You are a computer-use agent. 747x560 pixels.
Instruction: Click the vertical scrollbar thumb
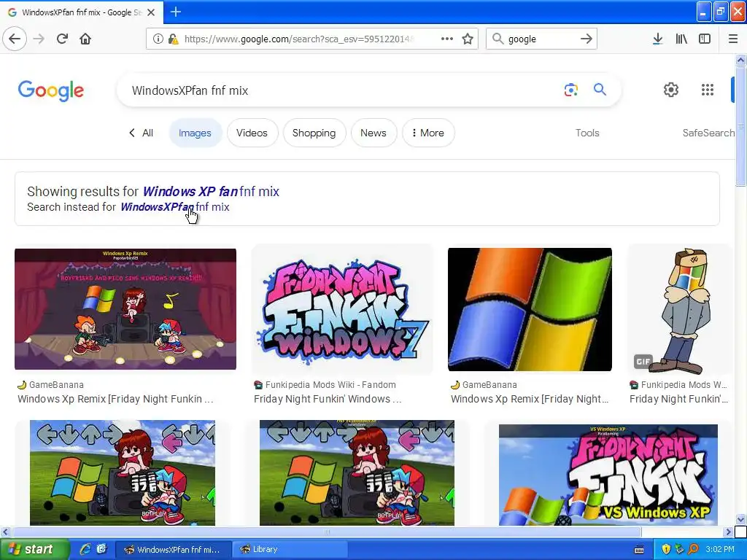740,126
